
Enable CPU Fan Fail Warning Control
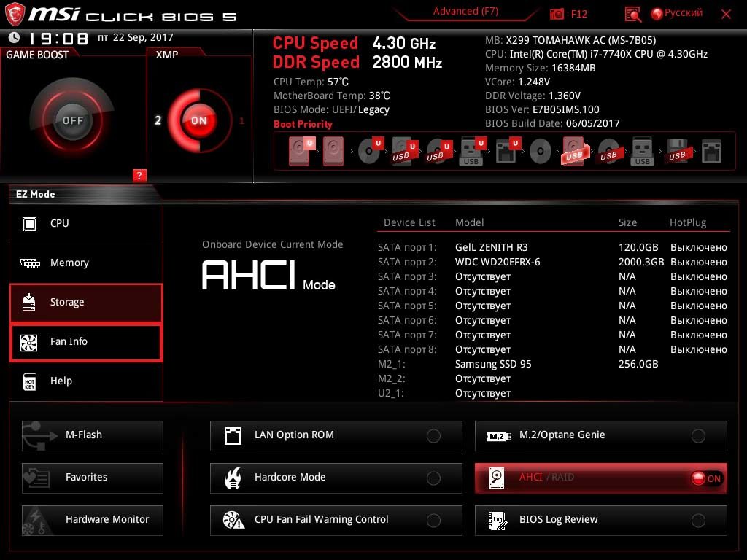(x=336, y=520)
